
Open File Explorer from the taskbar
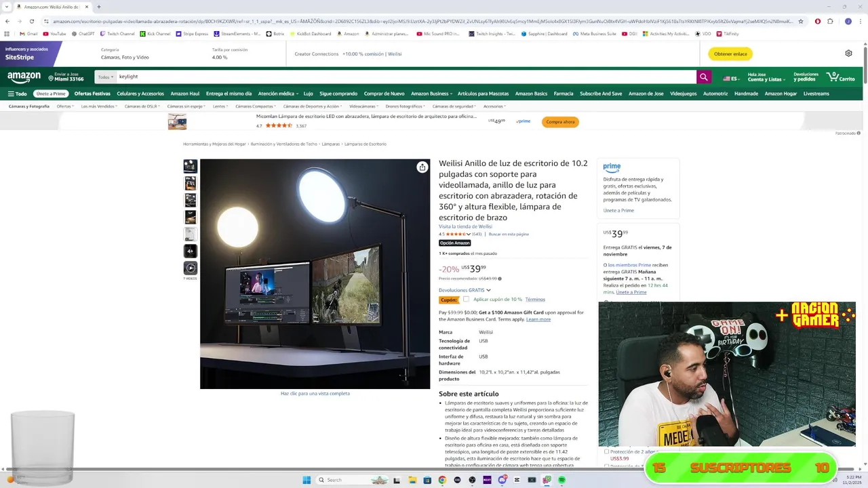click(412, 480)
